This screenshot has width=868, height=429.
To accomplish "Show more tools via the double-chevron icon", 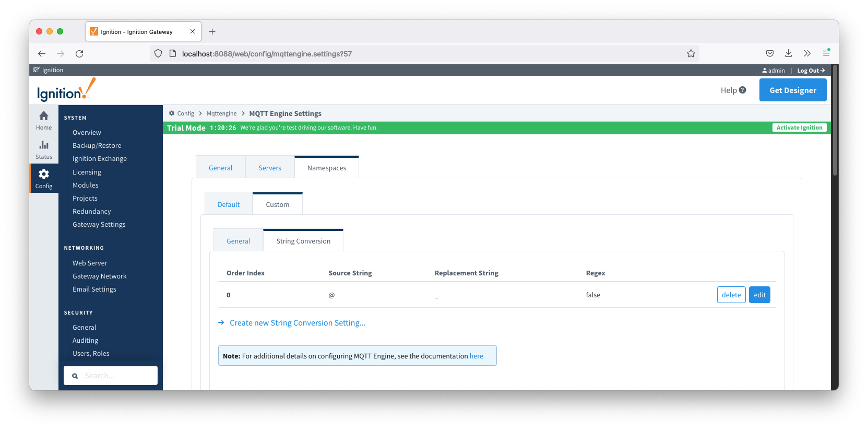I will click(x=807, y=53).
